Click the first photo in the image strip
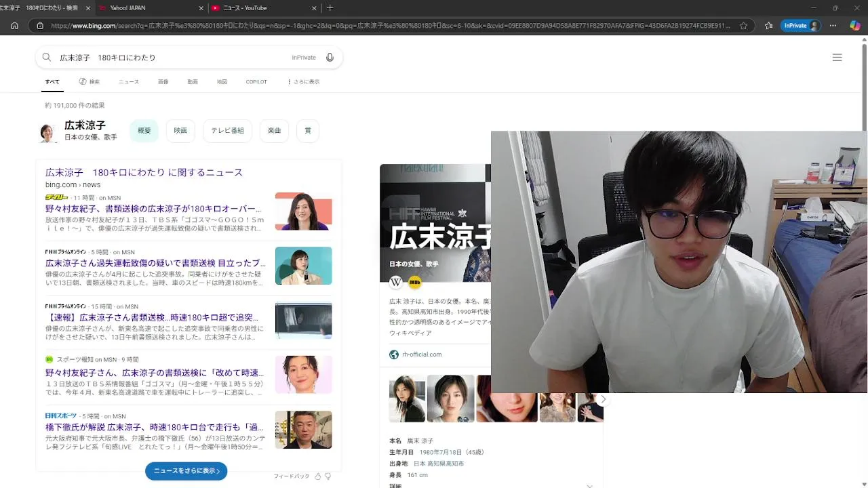 tap(407, 399)
